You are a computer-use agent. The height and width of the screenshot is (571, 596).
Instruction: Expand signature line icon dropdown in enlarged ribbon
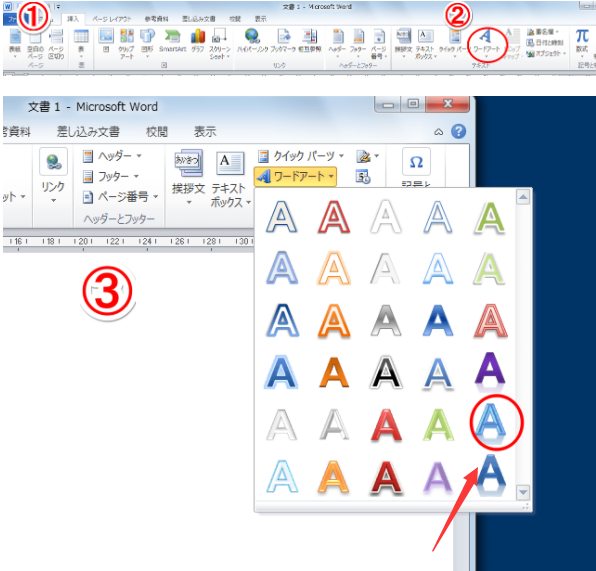tap(377, 156)
